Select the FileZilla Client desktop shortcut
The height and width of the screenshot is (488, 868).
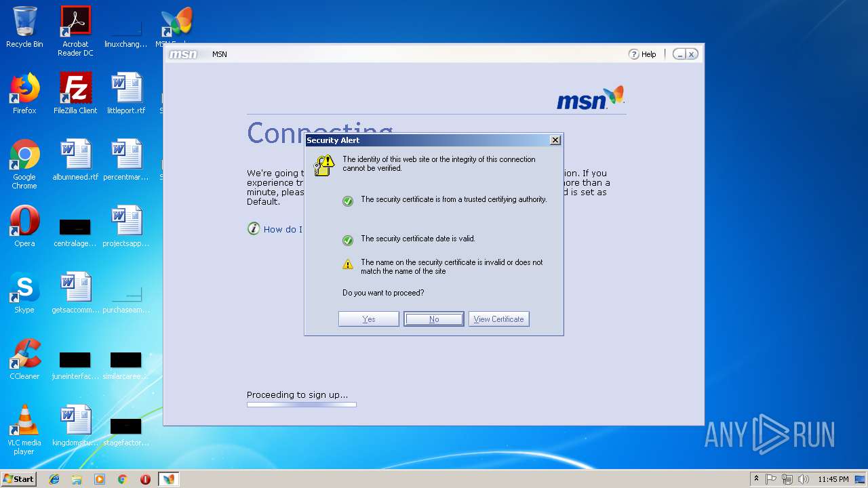pos(75,94)
